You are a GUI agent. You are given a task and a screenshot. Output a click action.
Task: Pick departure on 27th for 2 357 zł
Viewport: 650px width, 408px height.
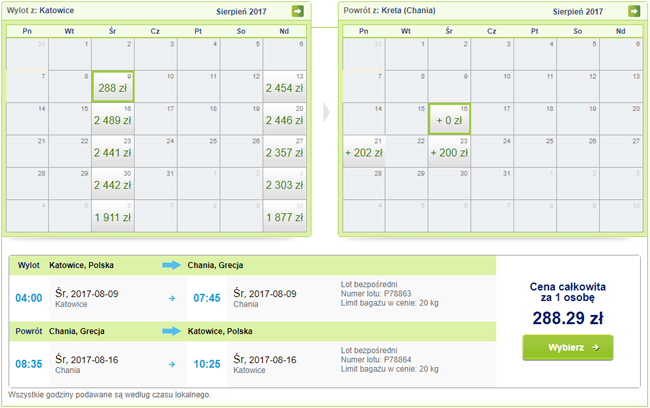tap(284, 151)
